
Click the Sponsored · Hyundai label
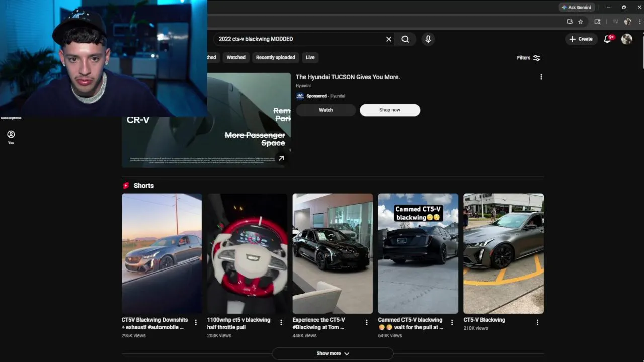pyautogui.click(x=326, y=96)
